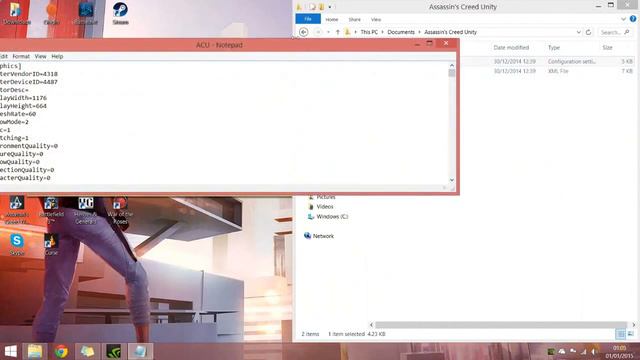The image size is (640, 360).
Task: Launch the Battlefield desktop shortcut
Action: pyautogui.click(x=51, y=210)
